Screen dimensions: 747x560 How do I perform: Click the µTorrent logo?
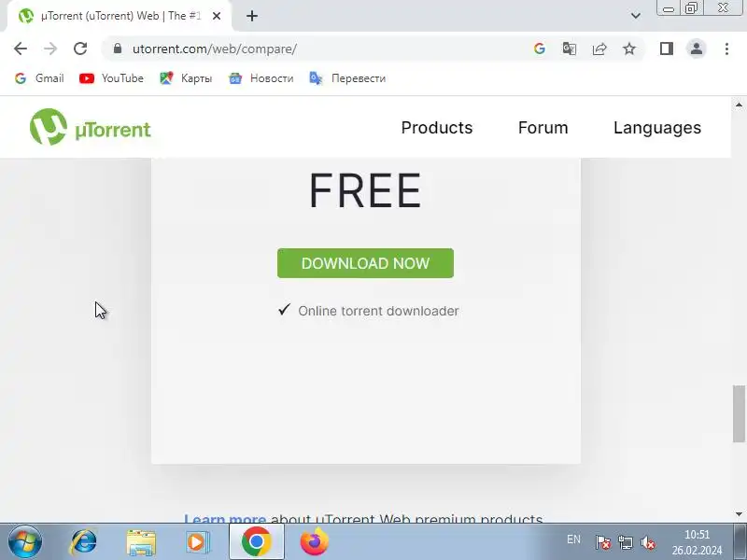point(90,127)
